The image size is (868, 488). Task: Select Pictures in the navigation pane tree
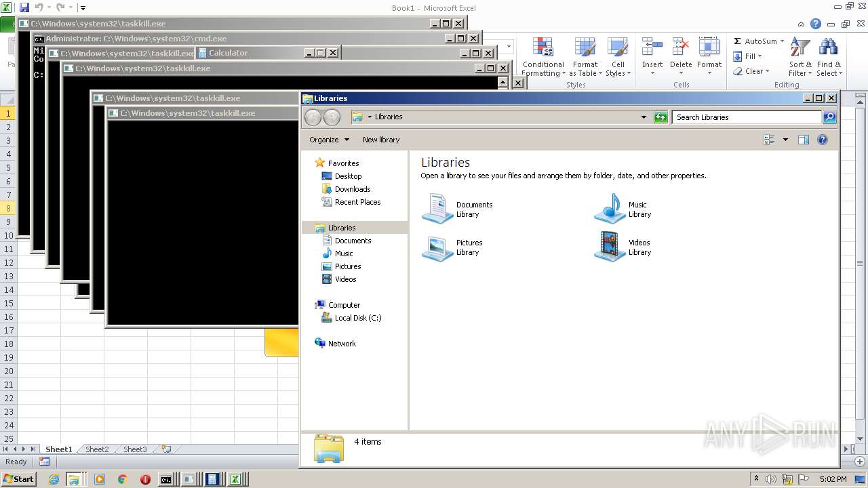347,266
